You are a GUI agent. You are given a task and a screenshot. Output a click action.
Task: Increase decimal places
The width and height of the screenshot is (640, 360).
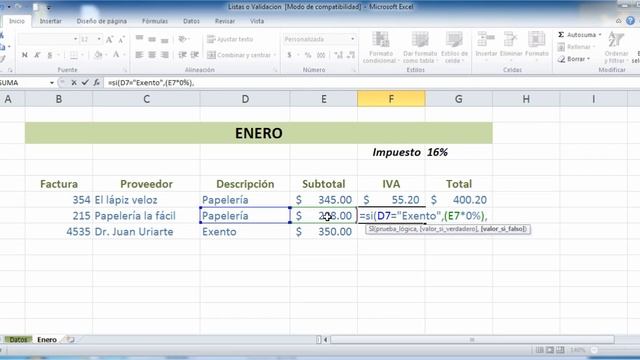tap(338, 55)
